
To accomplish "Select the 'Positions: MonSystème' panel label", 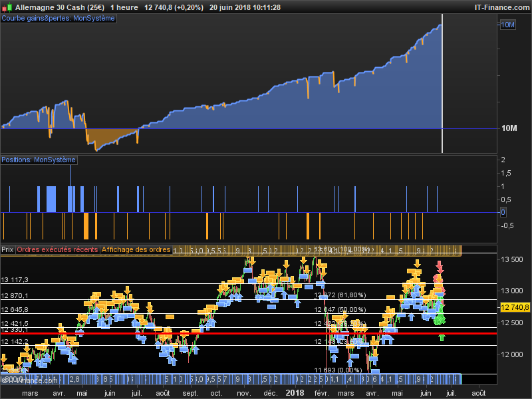I will point(39,160).
